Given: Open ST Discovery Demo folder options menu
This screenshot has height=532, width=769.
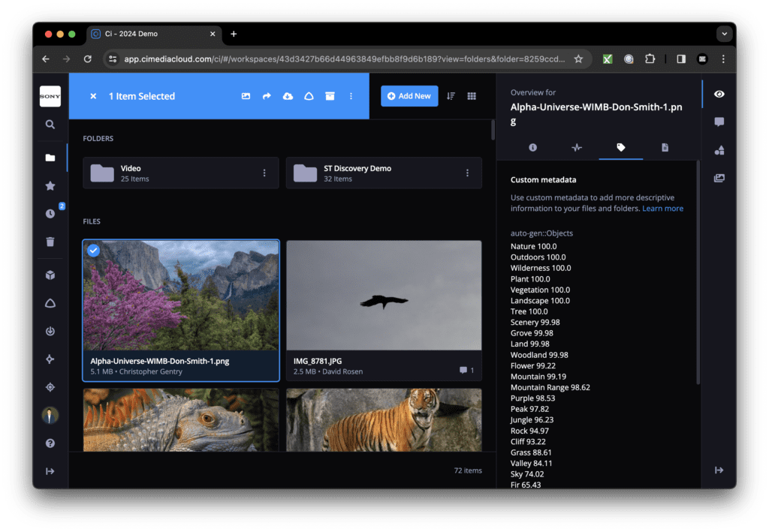Looking at the screenshot, I should [467, 173].
